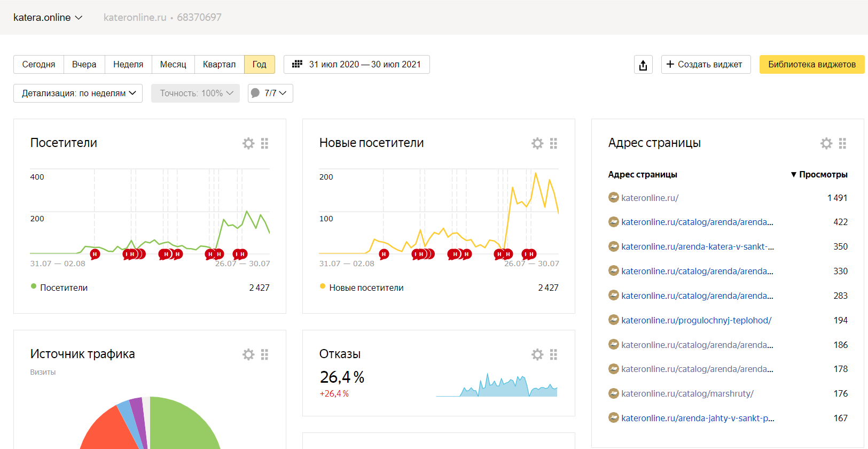Open the page link with 186 views
868x449 pixels.
[x=697, y=345]
